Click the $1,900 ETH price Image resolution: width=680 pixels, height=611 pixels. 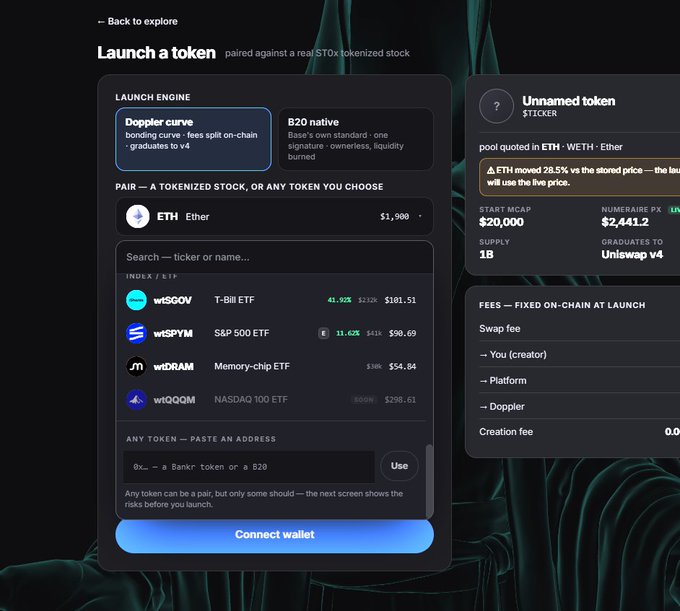click(x=394, y=216)
